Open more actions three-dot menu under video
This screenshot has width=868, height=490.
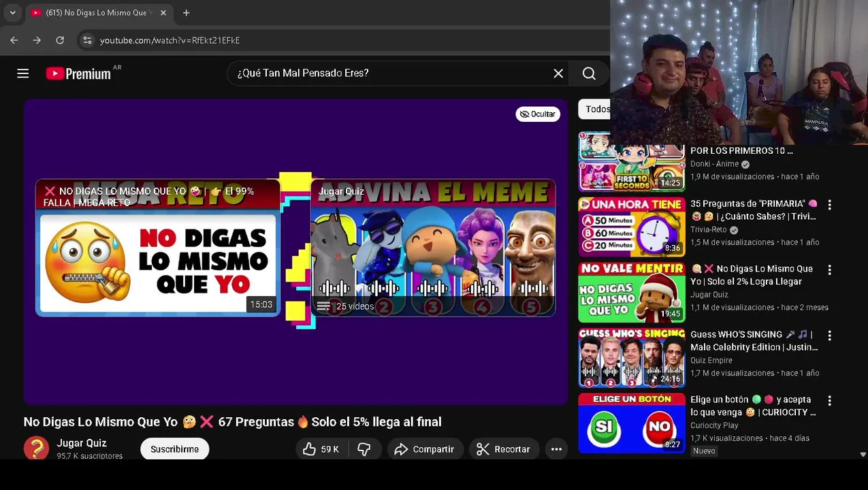556,449
